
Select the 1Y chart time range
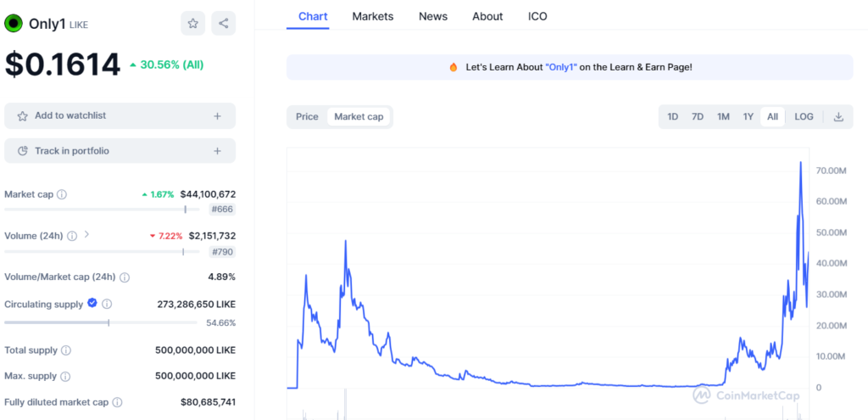pos(748,117)
